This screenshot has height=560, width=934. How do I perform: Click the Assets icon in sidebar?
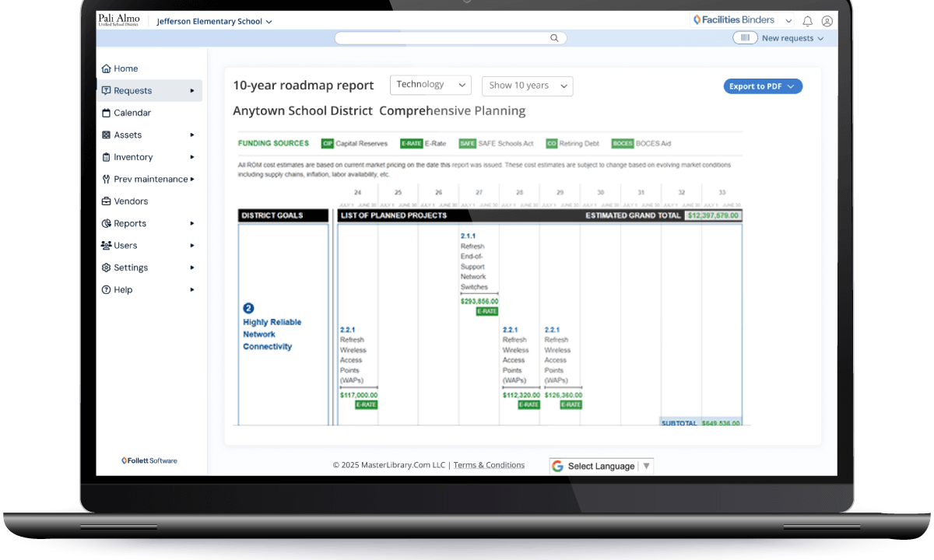tap(107, 135)
